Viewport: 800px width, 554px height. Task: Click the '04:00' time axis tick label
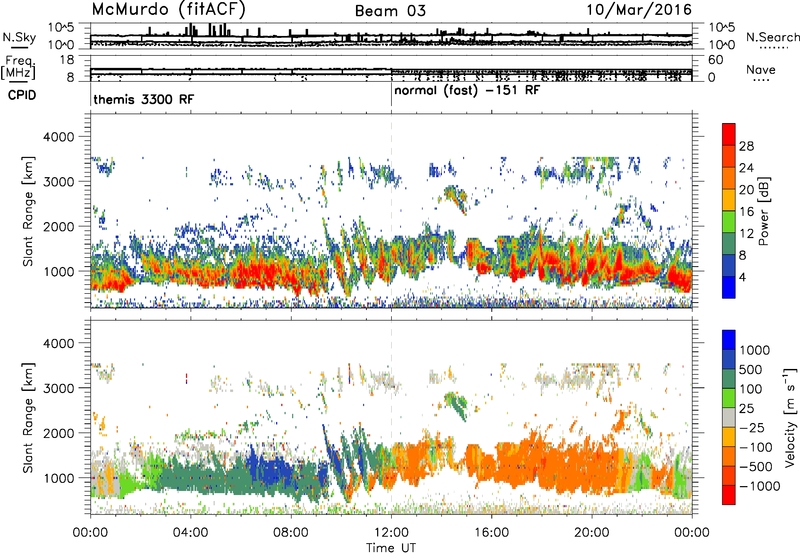[191, 533]
